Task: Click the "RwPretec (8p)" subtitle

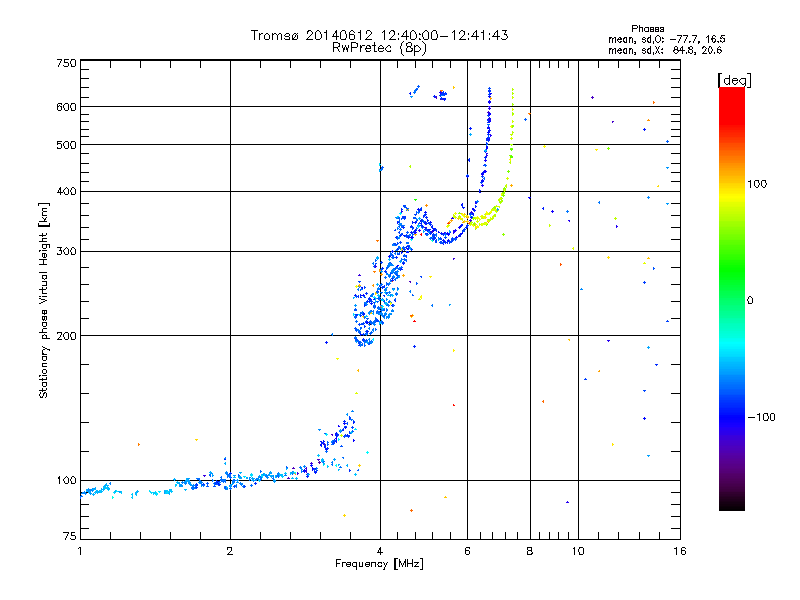Action: (379, 48)
